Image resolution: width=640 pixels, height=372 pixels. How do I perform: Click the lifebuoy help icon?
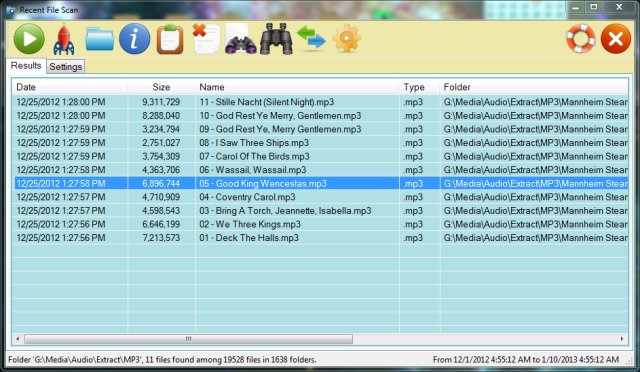(x=580, y=38)
